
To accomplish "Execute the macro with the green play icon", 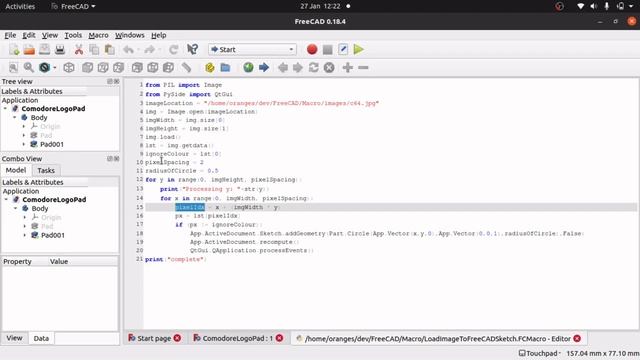I will (x=359, y=49).
